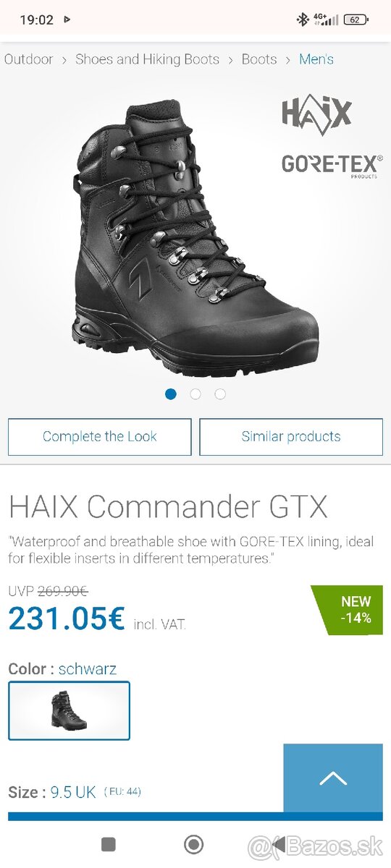The height and width of the screenshot is (868, 391).
Task: Tap the Similar products button
Action: 291,437
